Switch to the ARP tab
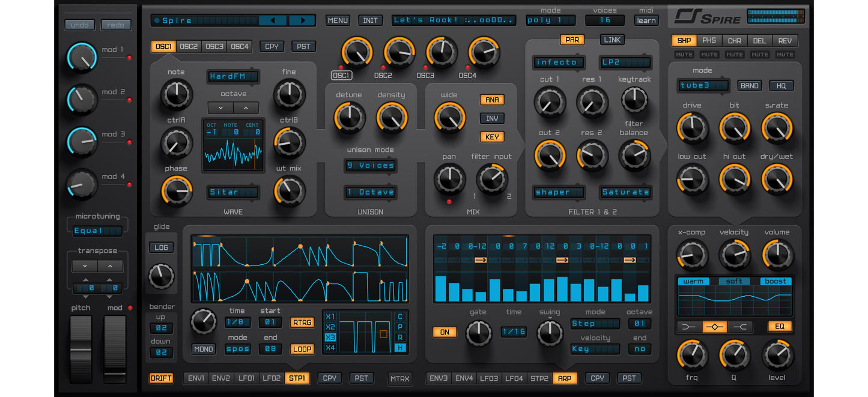Screen dimensions: 868x397 565,378
